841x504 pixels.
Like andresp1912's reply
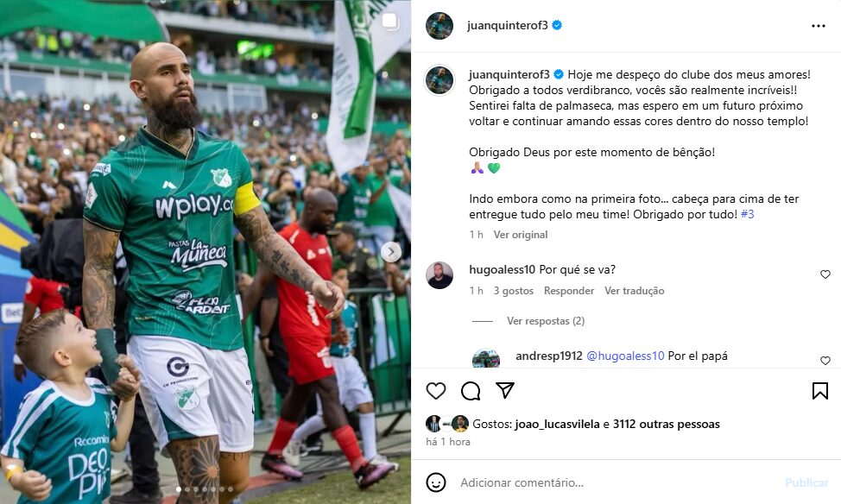[825, 361]
